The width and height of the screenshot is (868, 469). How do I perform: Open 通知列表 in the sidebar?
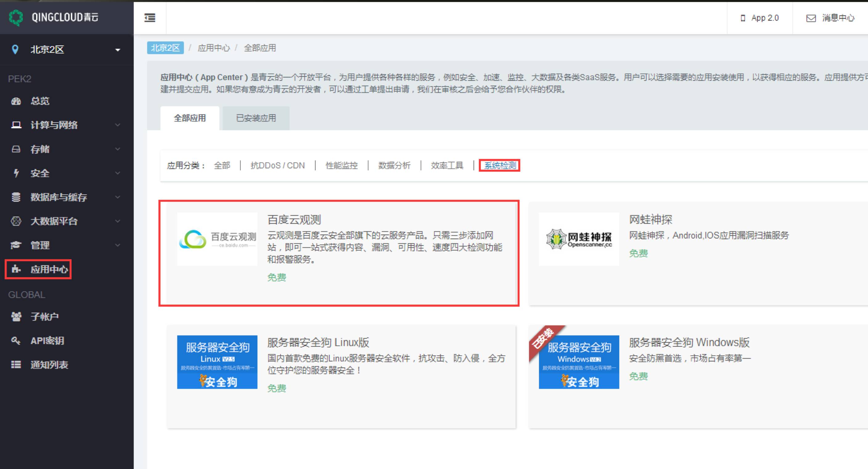pyautogui.click(x=49, y=365)
